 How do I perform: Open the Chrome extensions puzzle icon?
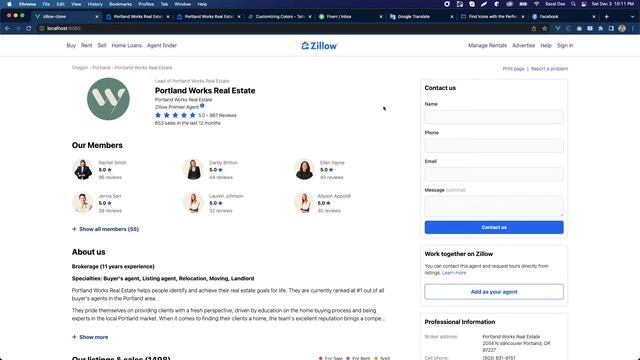(600, 29)
